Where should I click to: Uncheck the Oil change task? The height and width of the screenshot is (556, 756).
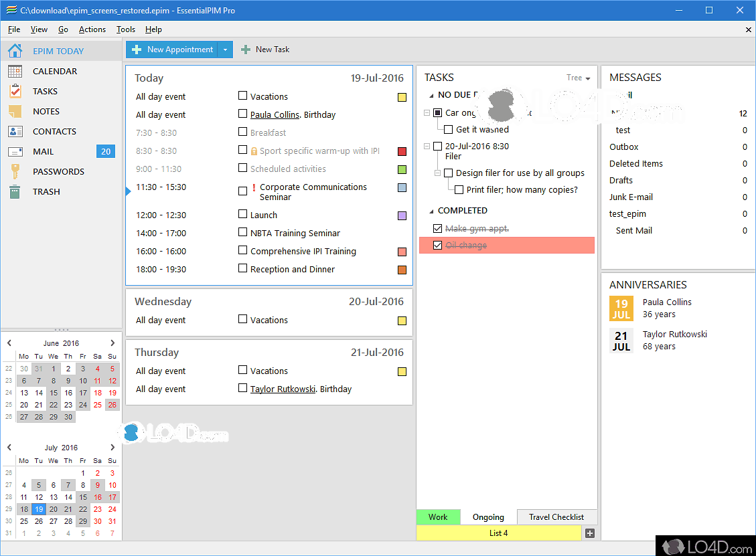[x=438, y=246]
